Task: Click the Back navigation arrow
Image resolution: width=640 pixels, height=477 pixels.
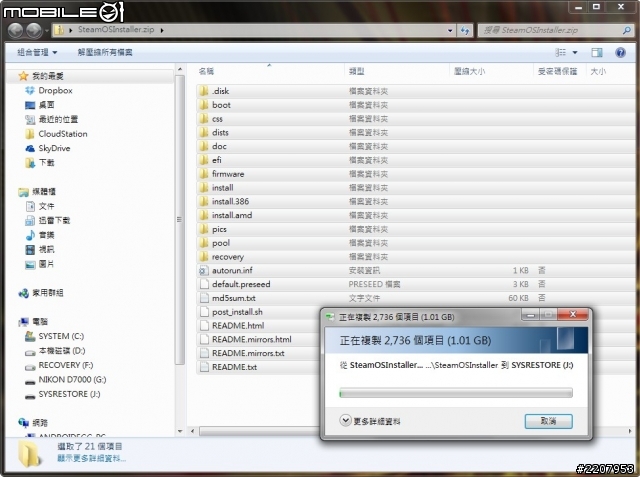Action: [x=16, y=30]
